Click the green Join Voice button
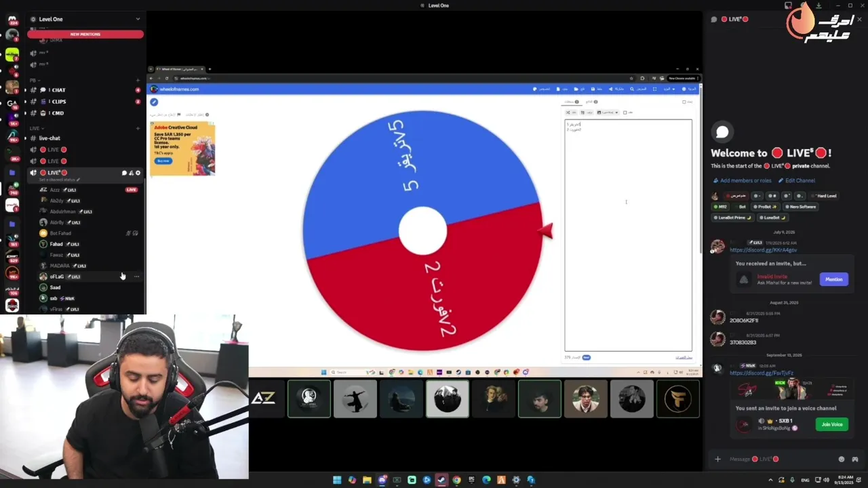The width and height of the screenshot is (868, 488). click(831, 424)
